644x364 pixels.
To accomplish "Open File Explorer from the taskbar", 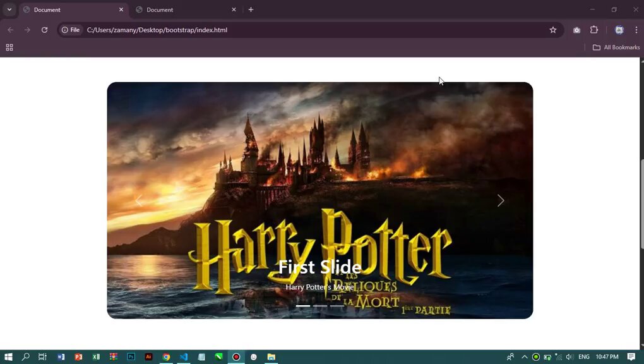I will pyautogui.click(x=271, y=356).
